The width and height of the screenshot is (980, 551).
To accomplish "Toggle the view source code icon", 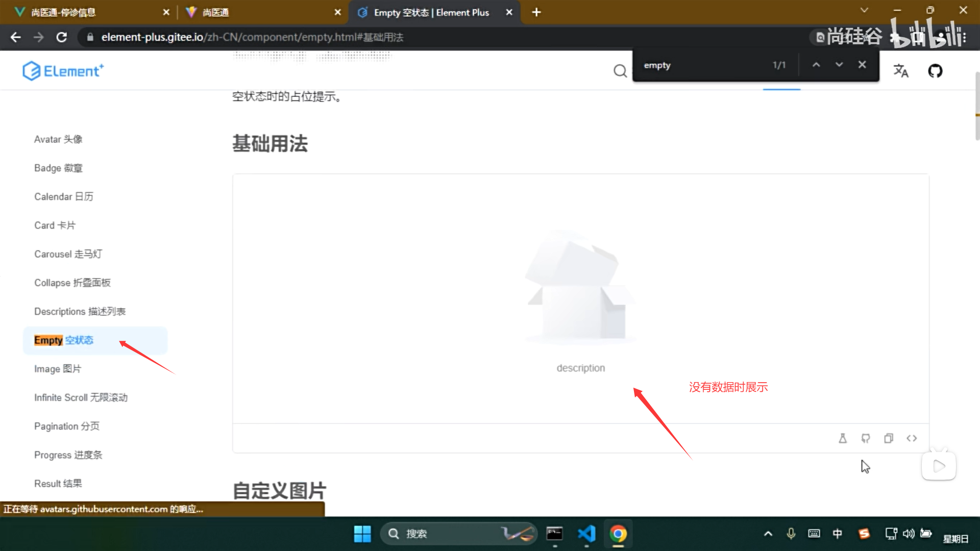I will (912, 438).
